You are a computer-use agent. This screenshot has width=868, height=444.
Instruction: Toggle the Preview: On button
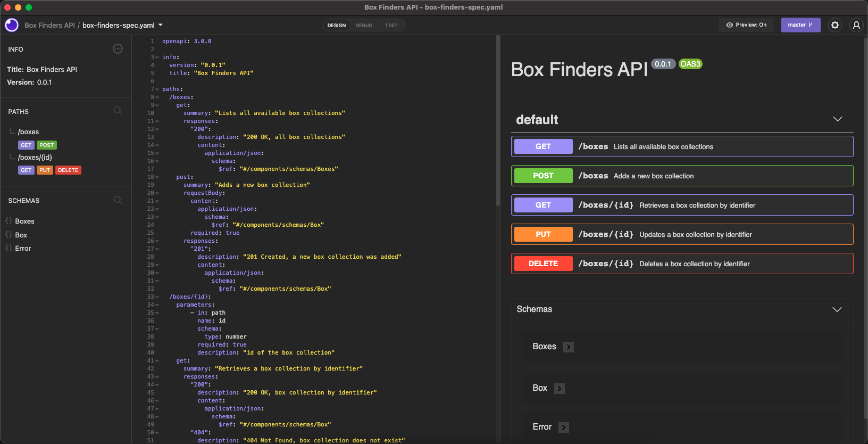(x=746, y=25)
